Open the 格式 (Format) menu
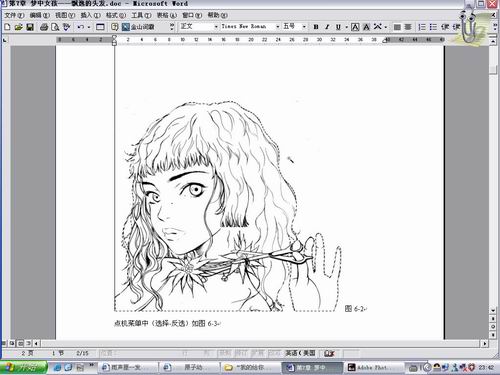This screenshot has height=375, width=500. pos(116,15)
